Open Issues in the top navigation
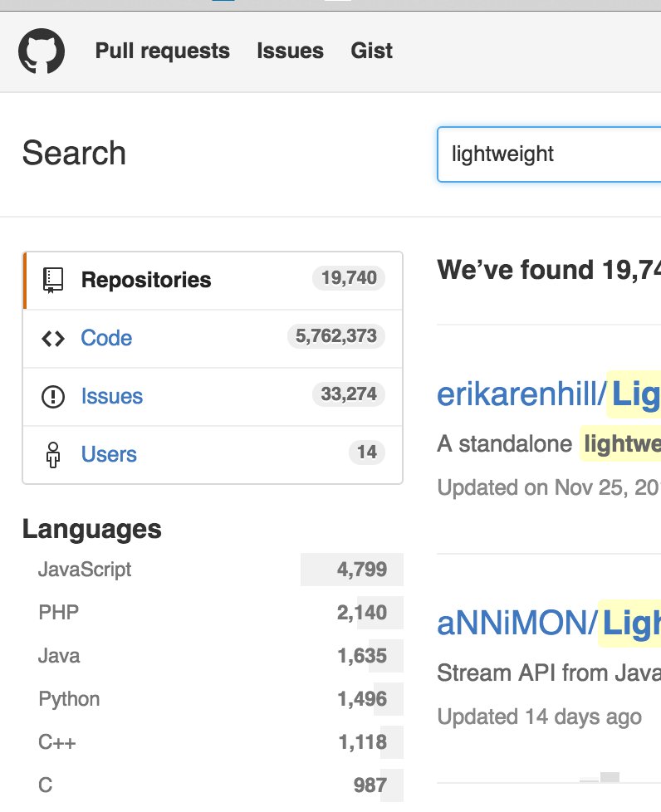The image size is (661, 812). 290,51
